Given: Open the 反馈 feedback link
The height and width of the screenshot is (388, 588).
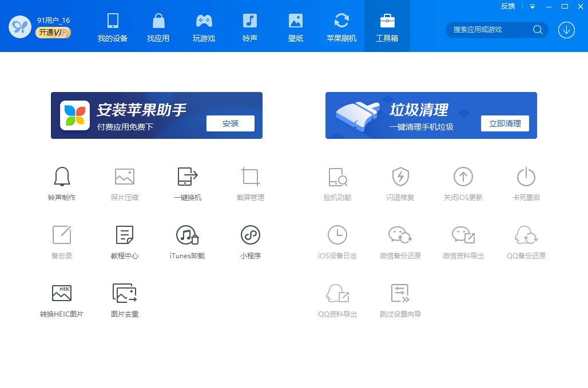Looking at the screenshot, I should (508, 6).
